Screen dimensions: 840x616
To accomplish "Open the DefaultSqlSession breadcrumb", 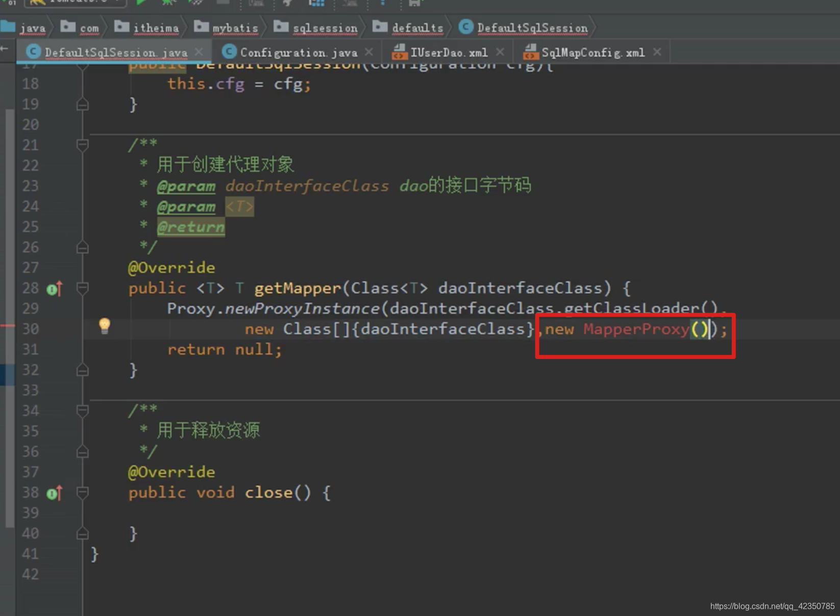I will pyautogui.click(x=532, y=28).
